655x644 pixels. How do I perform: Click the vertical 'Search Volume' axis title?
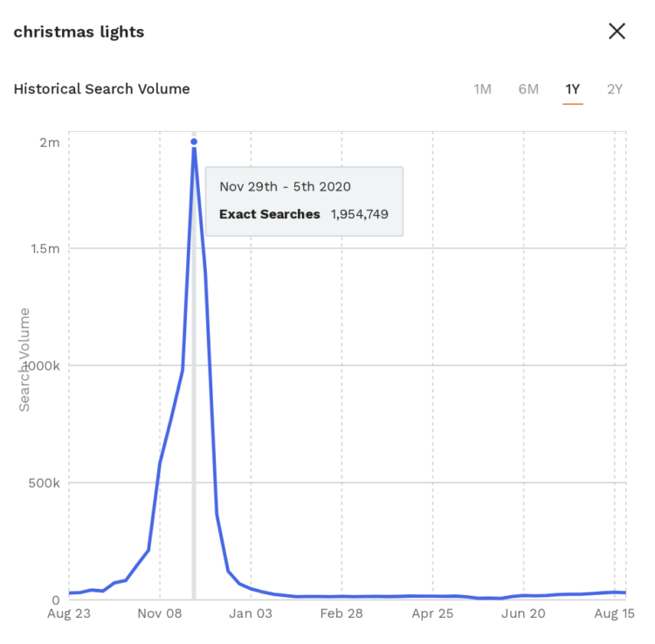pyautogui.click(x=24, y=359)
